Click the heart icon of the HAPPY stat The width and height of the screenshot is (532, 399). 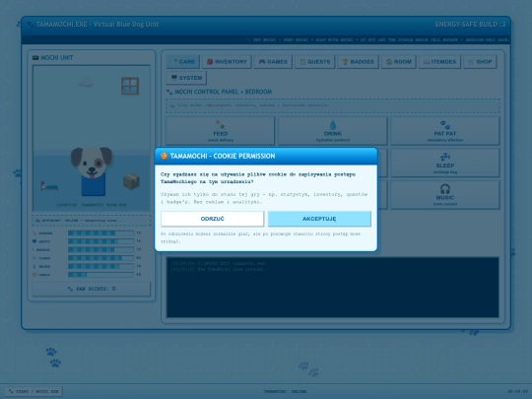tap(34, 241)
